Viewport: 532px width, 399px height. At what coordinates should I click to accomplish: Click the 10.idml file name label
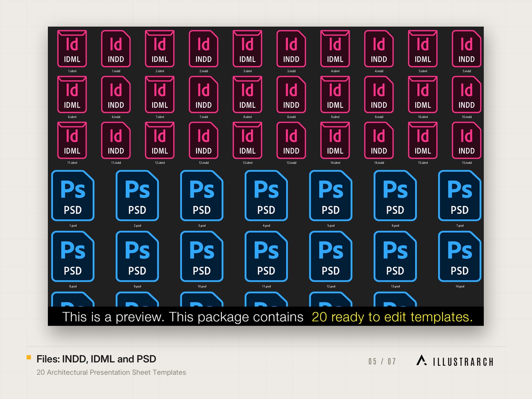423,117
